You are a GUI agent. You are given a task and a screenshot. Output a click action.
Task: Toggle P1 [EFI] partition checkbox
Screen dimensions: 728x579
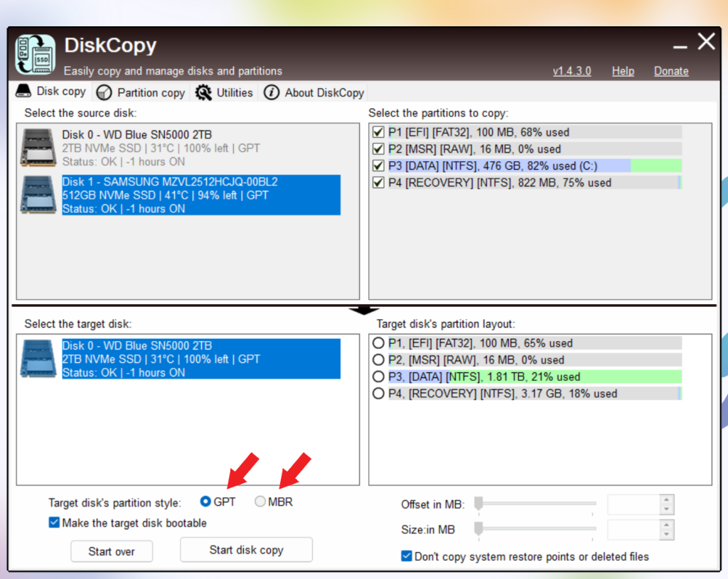pyautogui.click(x=378, y=132)
